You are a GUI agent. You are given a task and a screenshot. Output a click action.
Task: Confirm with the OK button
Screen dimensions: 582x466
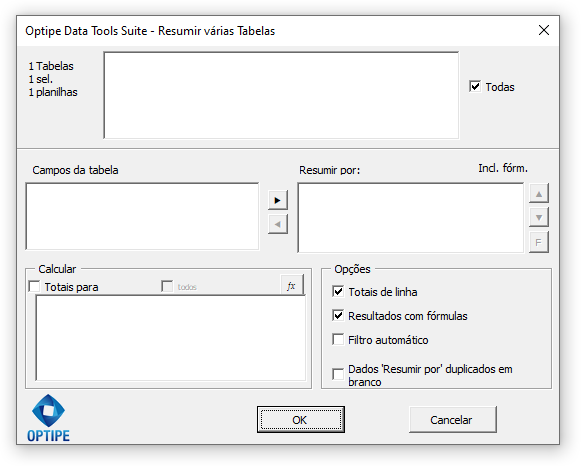pyautogui.click(x=301, y=420)
